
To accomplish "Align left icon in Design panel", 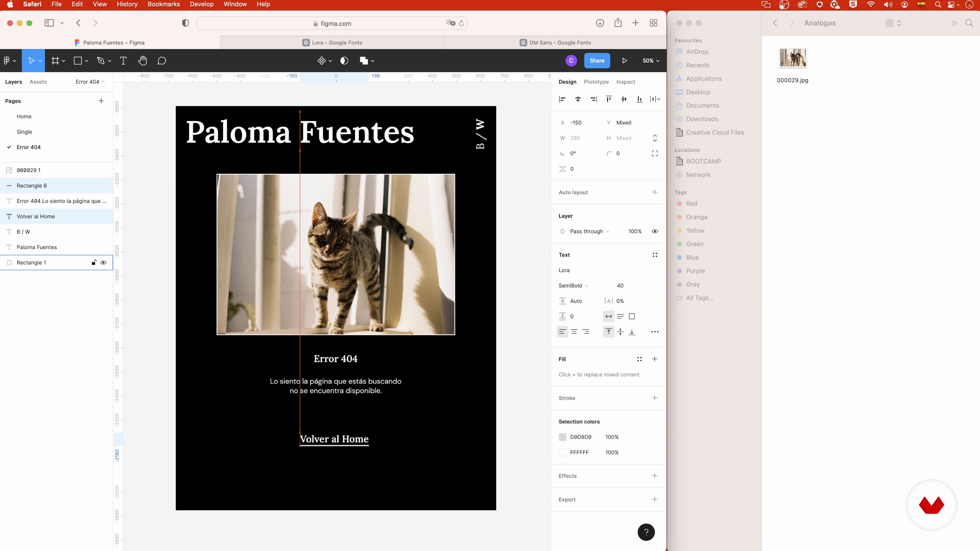I will (x=562, y=99).
